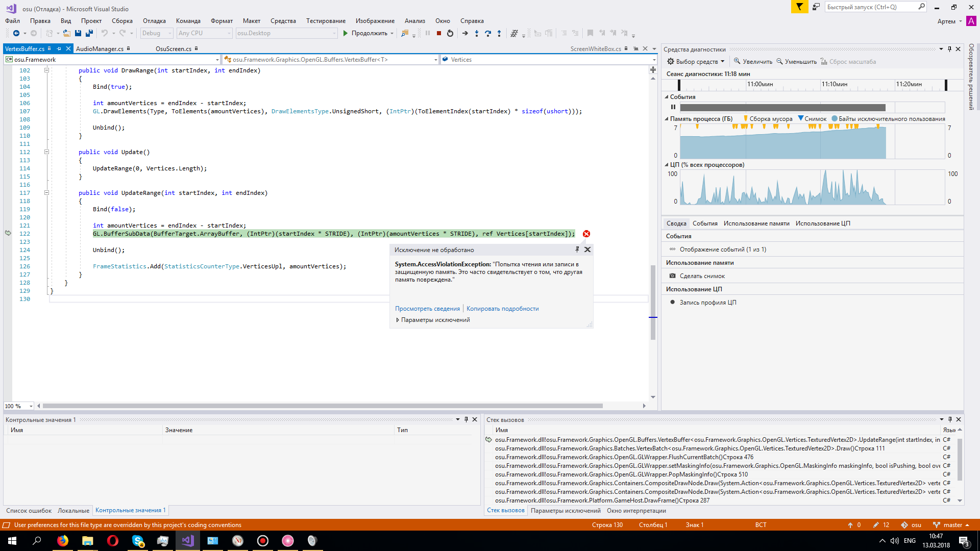Collapse the Events section in diagnostics
Viewport: 980px width, 551px height.
[667, 97]
